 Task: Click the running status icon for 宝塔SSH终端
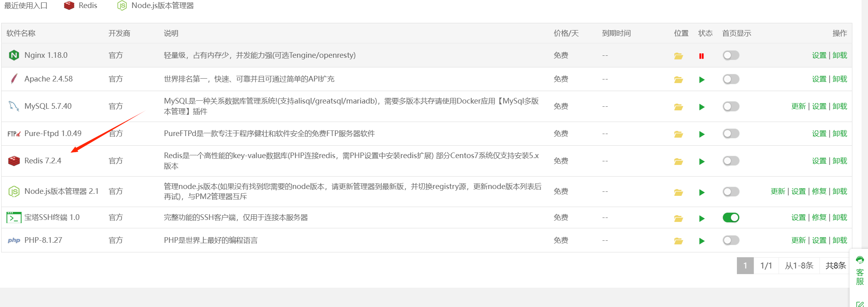point(702,218)
